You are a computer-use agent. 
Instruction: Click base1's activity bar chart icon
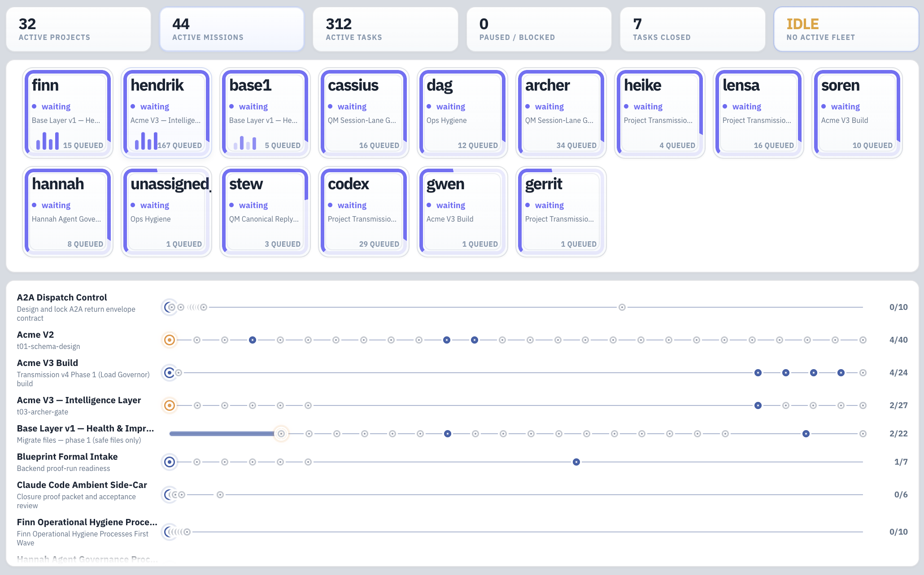245,143
